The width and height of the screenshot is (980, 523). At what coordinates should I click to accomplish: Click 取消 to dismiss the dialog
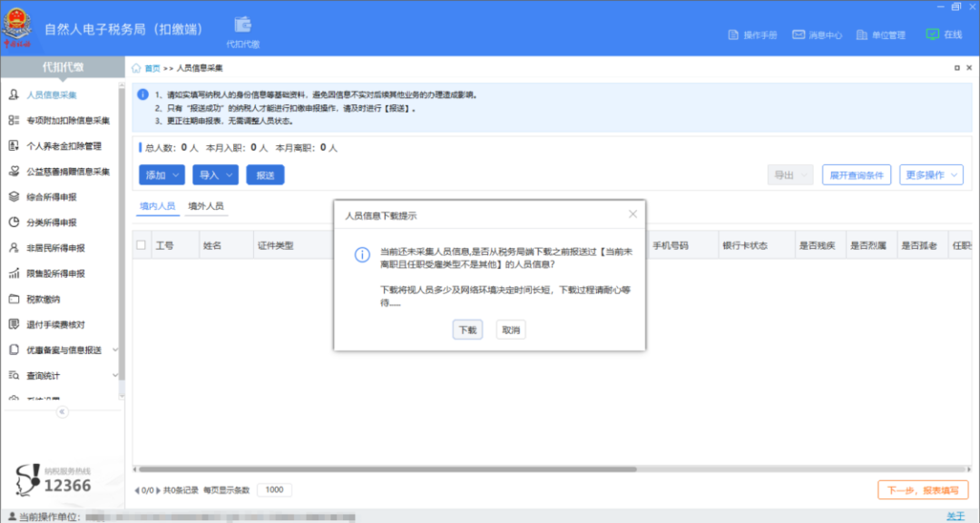point(511,331)
